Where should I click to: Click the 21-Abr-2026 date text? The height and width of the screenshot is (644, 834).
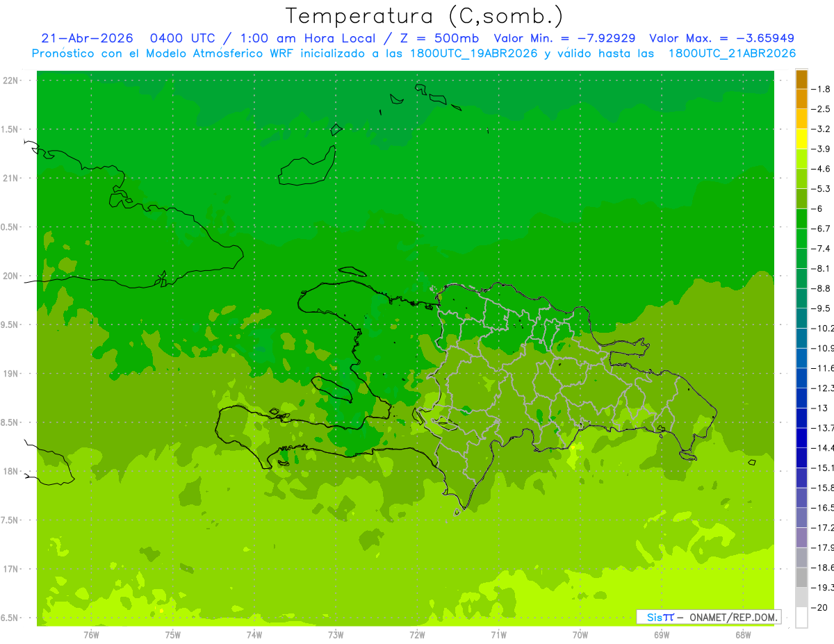pos(88,38)
